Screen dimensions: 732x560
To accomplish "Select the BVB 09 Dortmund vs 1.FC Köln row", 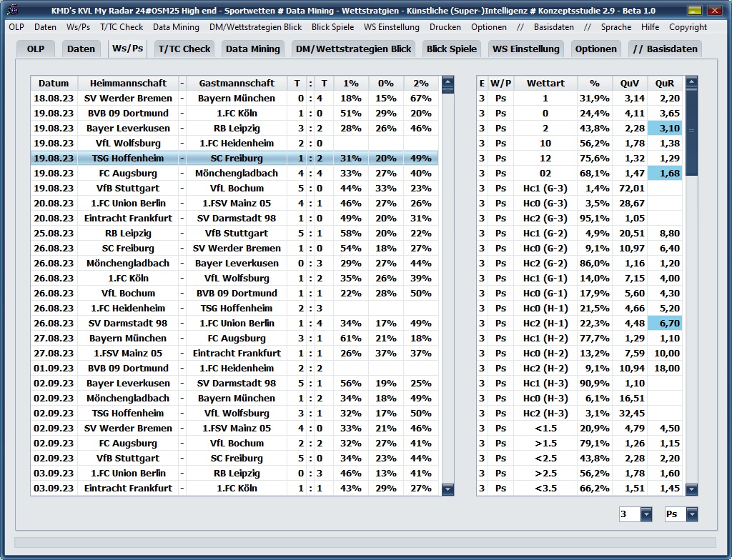I will (234, 114).
